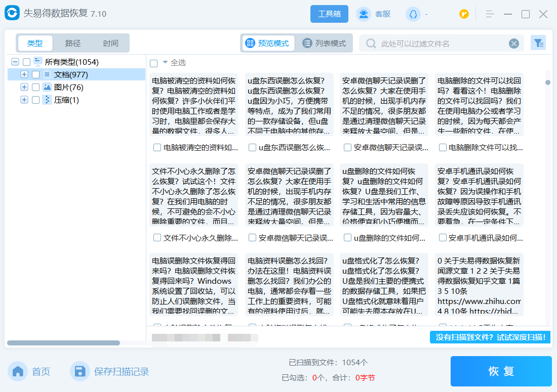557x392 pixels.
Task: Click 保存扫描记录 label
Action: click(x=122, y=372)
